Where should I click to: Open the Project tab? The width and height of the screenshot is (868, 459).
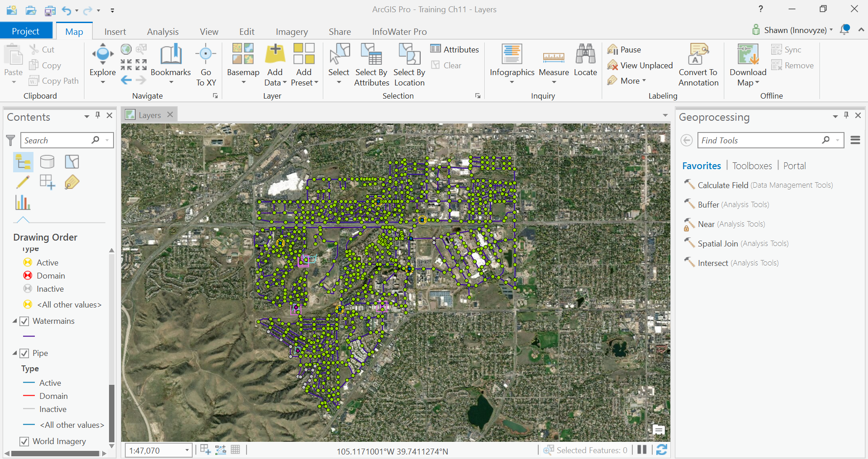coord(26,31)
